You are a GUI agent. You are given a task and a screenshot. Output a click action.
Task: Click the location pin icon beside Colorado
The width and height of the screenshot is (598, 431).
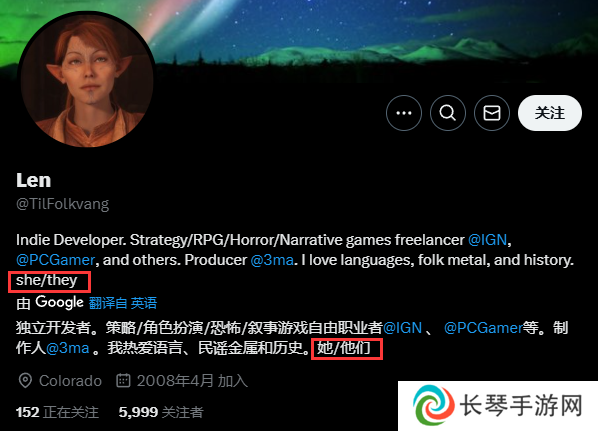pos(25,381)
